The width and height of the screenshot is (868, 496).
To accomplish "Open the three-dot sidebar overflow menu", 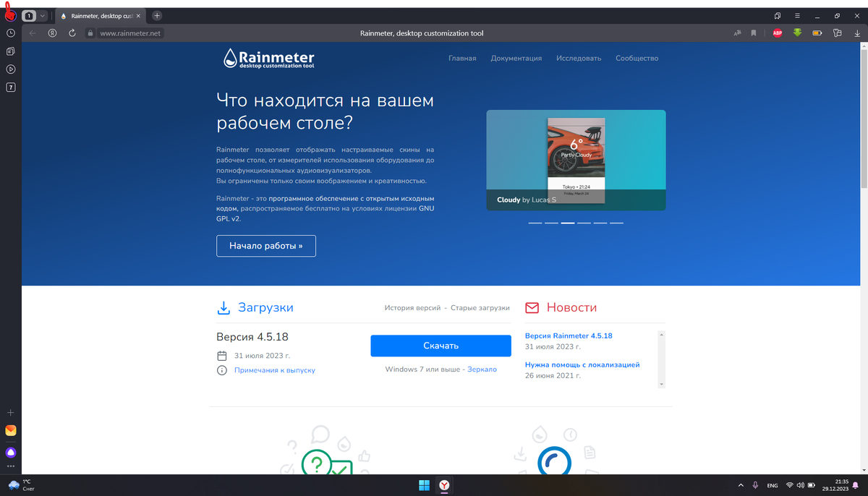I will click(x=11, y=466).
